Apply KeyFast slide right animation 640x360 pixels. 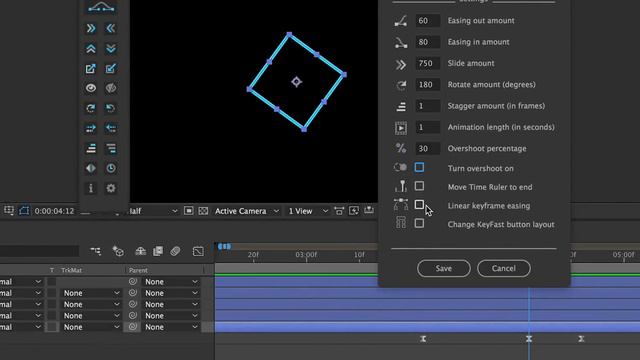(91, 28)
